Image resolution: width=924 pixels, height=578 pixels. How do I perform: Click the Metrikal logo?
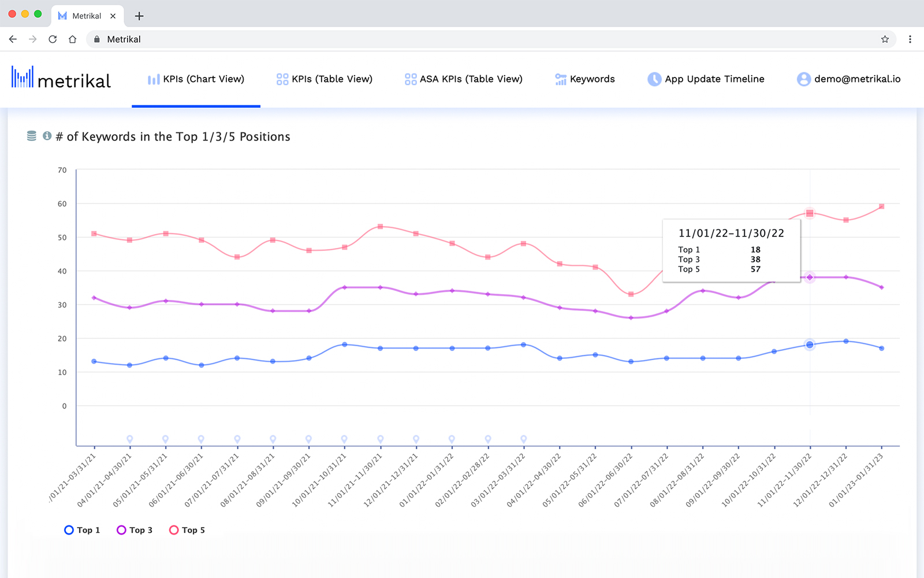pos(61,78)
